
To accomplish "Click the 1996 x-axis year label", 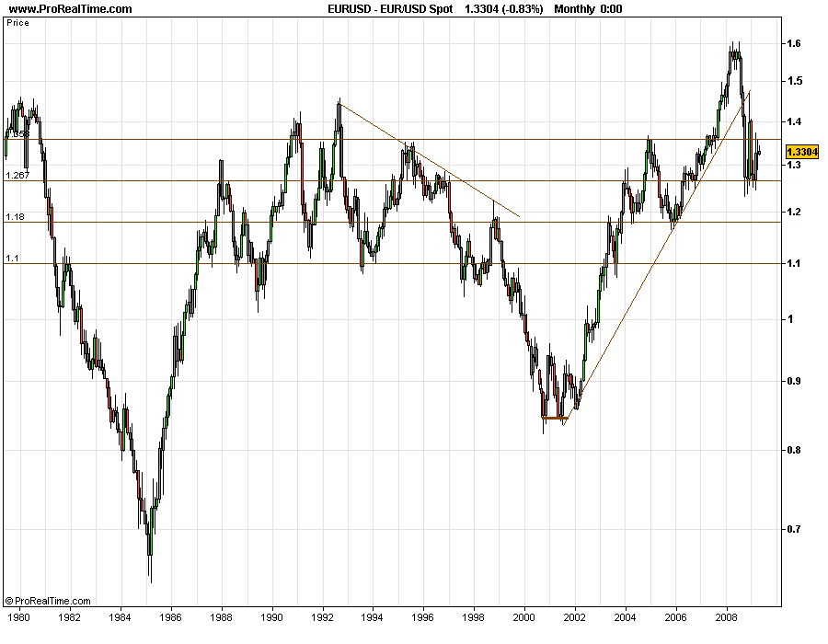I will (x=423, y=617).
